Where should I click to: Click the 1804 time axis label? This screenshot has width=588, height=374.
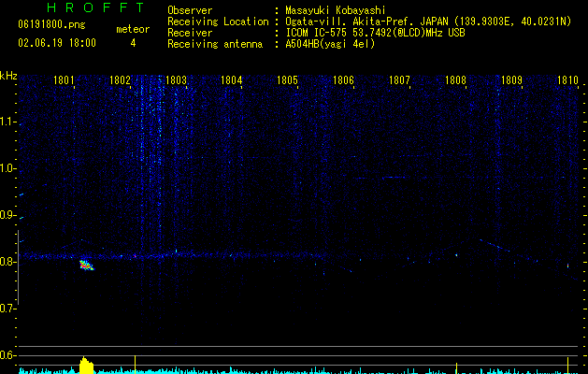(x=232, y=80)
